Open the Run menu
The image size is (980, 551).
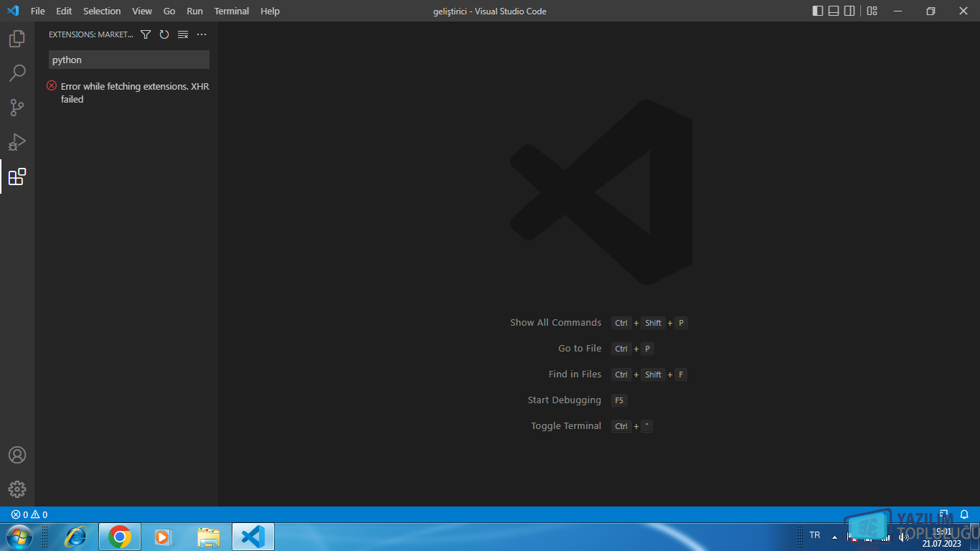(x=194, y=11)
